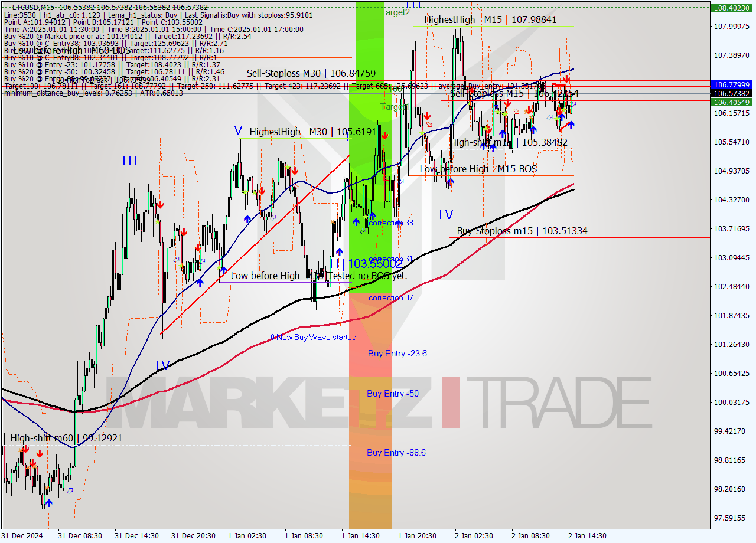The width and height of the screenshot is (756, 543).
Task: Click the 'Sell-Stoploss M30 | 106.84759' label
Action: point(311,73)
